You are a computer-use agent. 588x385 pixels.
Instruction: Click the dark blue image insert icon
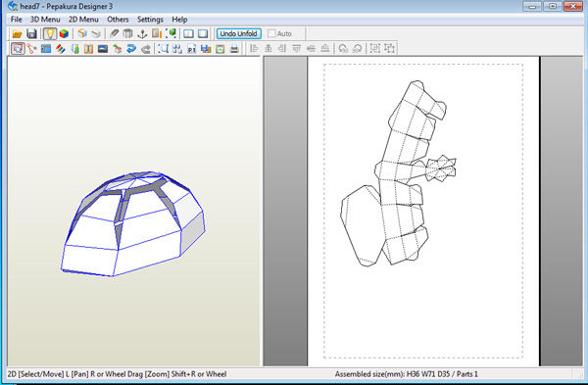tap(103, 48)
